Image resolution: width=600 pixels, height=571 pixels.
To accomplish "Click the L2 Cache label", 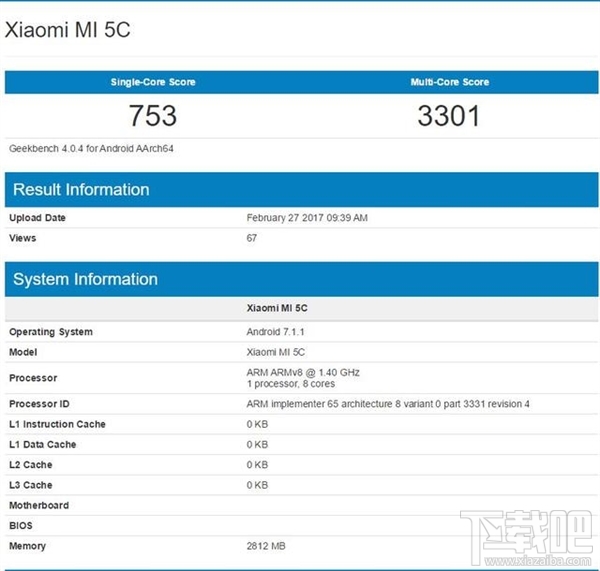I will (x=31, y=465).
